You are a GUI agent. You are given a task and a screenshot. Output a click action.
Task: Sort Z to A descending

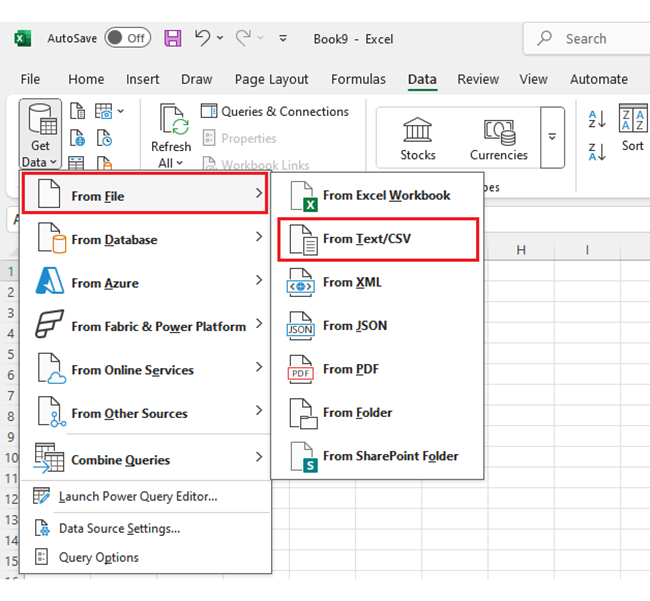pos(597,152)
